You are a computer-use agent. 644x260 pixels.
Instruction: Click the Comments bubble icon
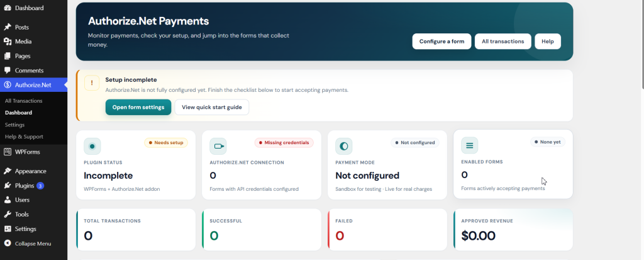point(8,71)
